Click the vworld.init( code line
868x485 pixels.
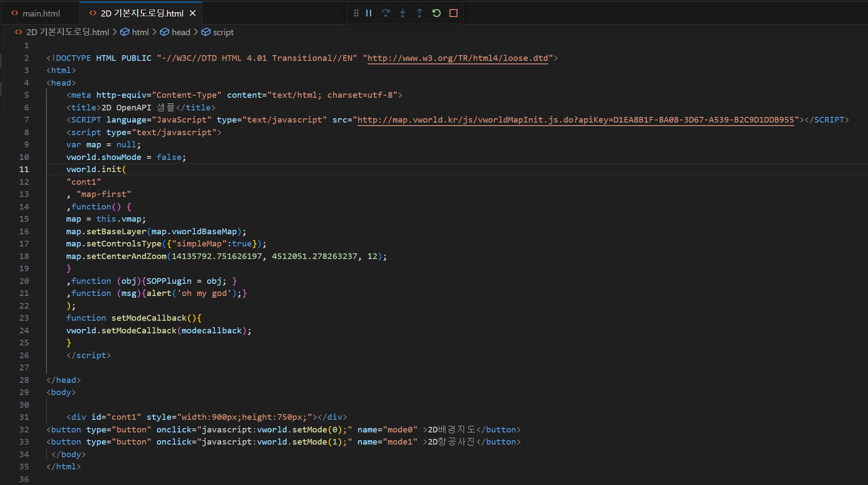point(96,169)
